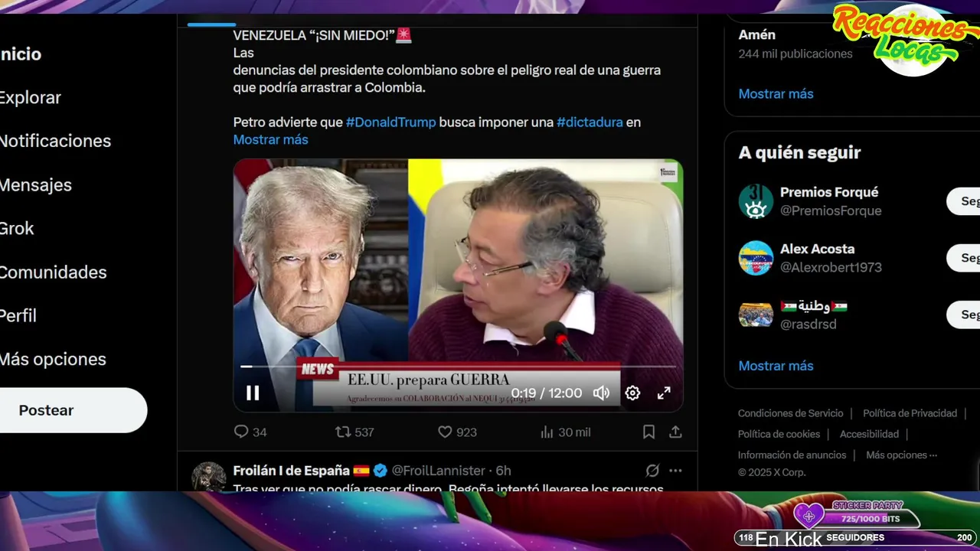Expand footer Más opciones menu
The image size is (980, 551).
(x=901, y=455)
